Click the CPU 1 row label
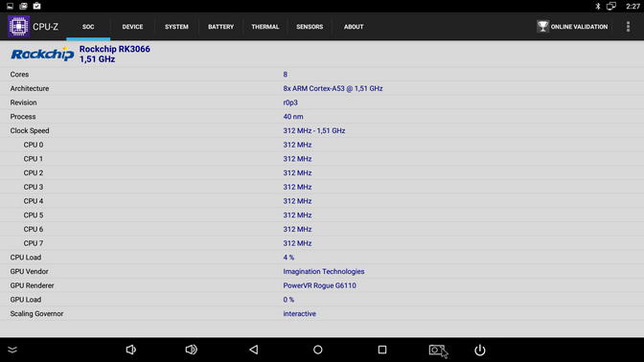 point(34,159)
